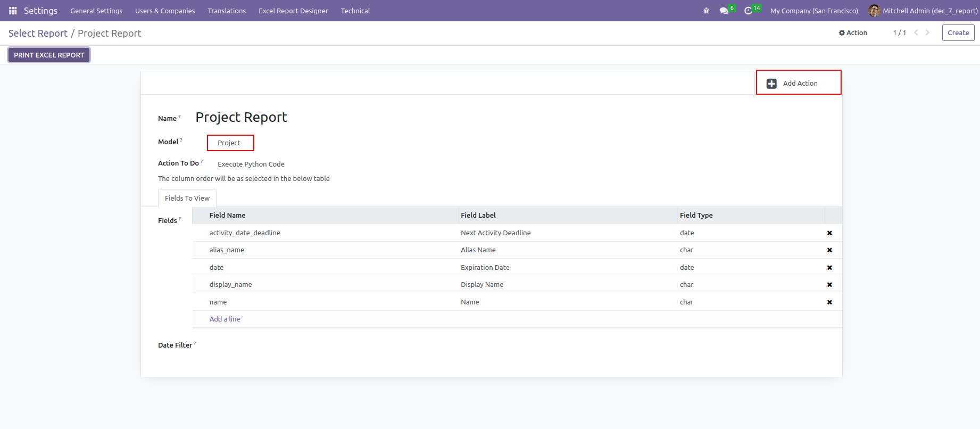Viewport: 980px width, 429px height.
Task: Switch company My Company (San Francisco)
Action: [x=814, y=11]
